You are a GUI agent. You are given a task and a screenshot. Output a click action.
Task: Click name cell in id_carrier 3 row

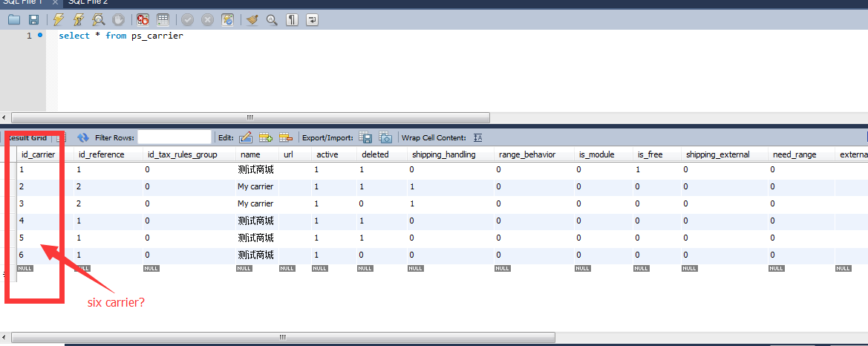click(257, 203)
